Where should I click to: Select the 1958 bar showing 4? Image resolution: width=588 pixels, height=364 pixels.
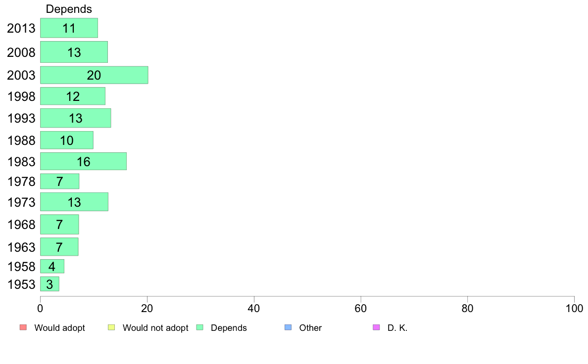point(52,267)
